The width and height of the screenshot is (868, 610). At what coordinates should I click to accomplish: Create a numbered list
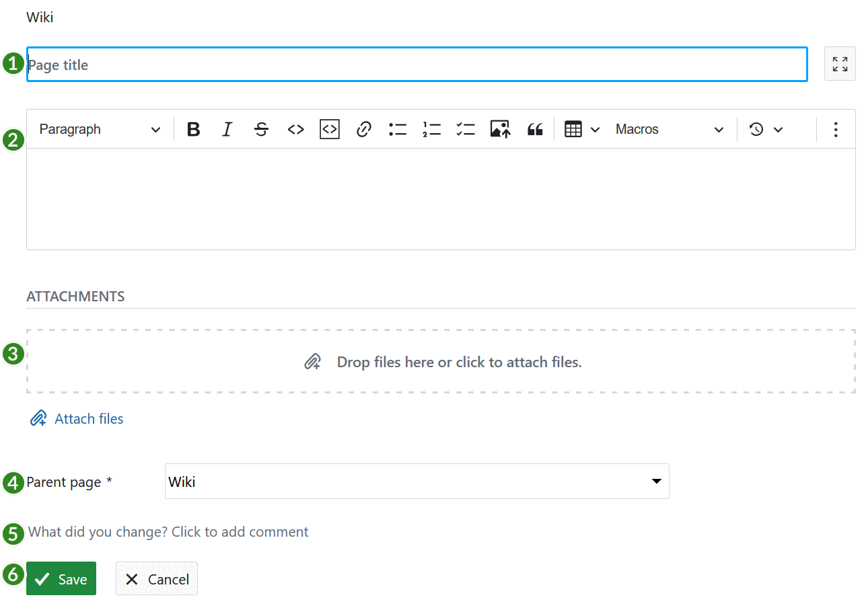(x=431, y=129)
